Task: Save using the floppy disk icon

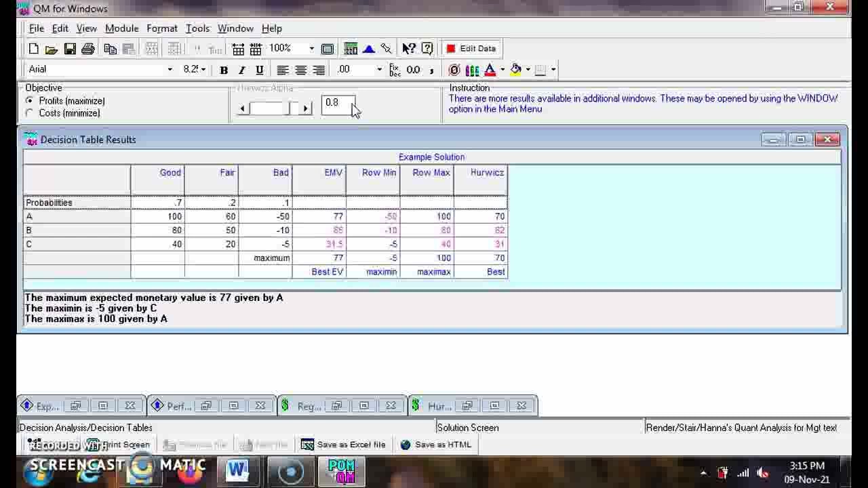Action: pyautogui.click(x=70, y=49)
